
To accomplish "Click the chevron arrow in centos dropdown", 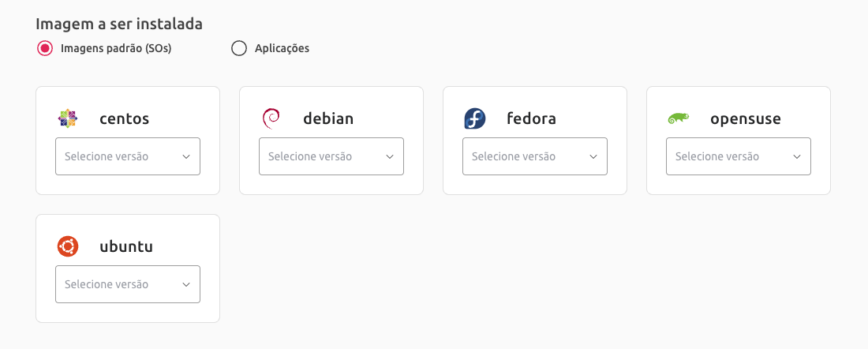I will coord(186,157).
